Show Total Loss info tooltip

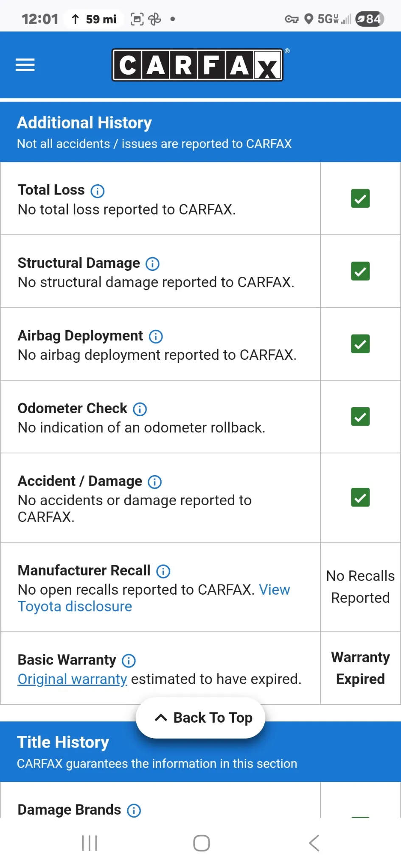click(98, 191)
